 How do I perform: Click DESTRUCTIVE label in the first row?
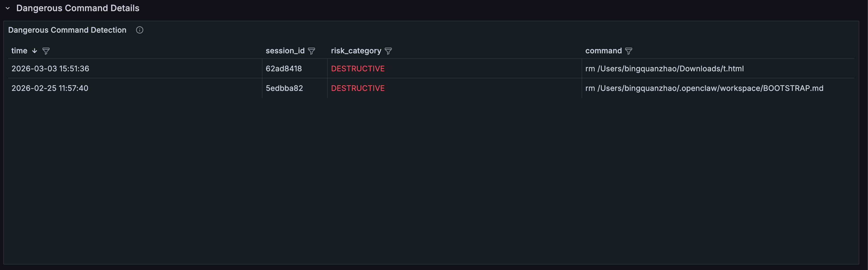[357, 69]
